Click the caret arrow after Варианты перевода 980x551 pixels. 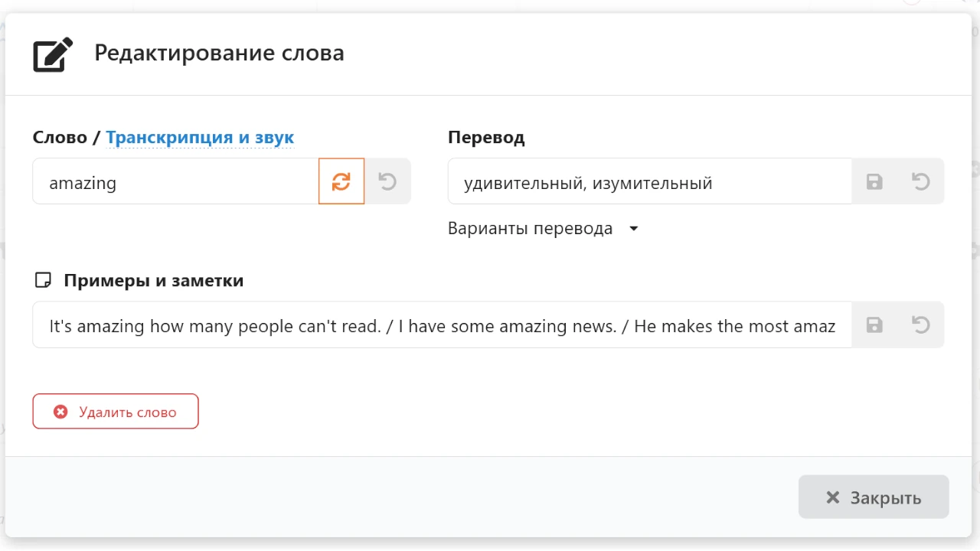tap(633, 229)
